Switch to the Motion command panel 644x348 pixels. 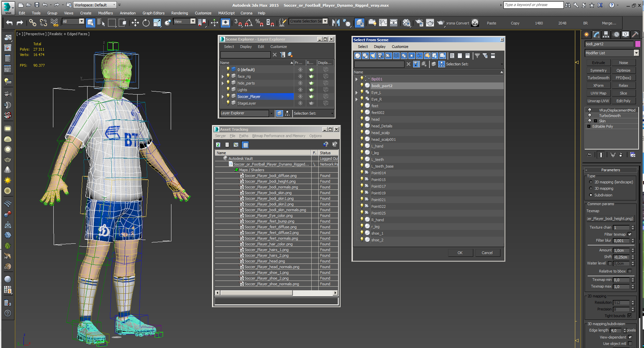coord(616,34)
